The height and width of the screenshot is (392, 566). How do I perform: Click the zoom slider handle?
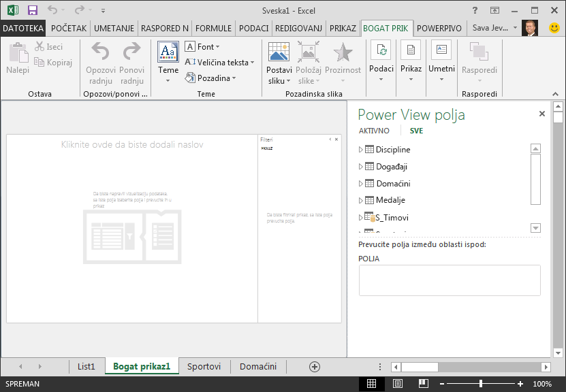481,384
